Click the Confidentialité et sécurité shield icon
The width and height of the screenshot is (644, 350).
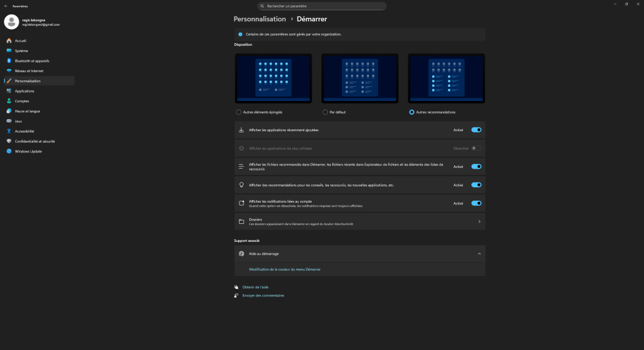point(9,141)
